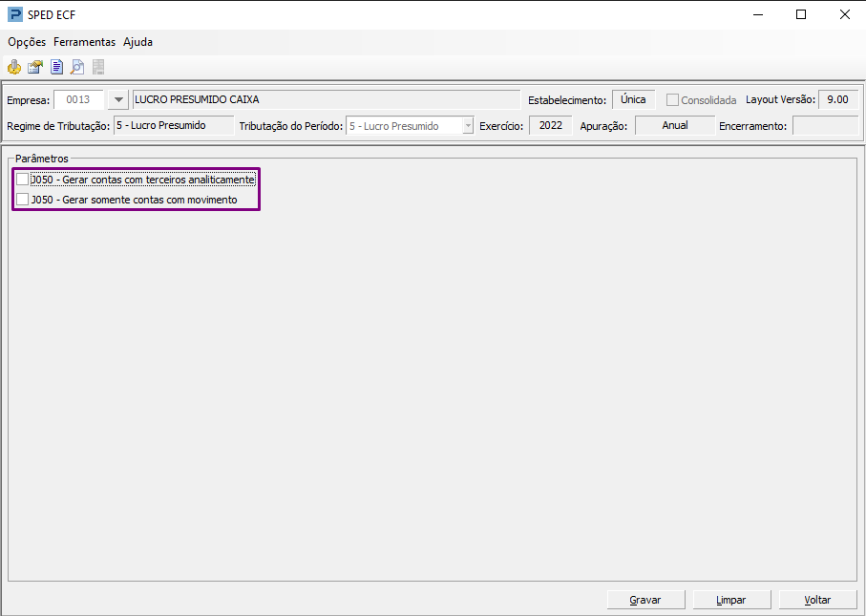This screenshot has height=616, width=866.
Task: Click the company name field LUCRO PRESUMIDO CAIXA
Action: pos(327,99)
